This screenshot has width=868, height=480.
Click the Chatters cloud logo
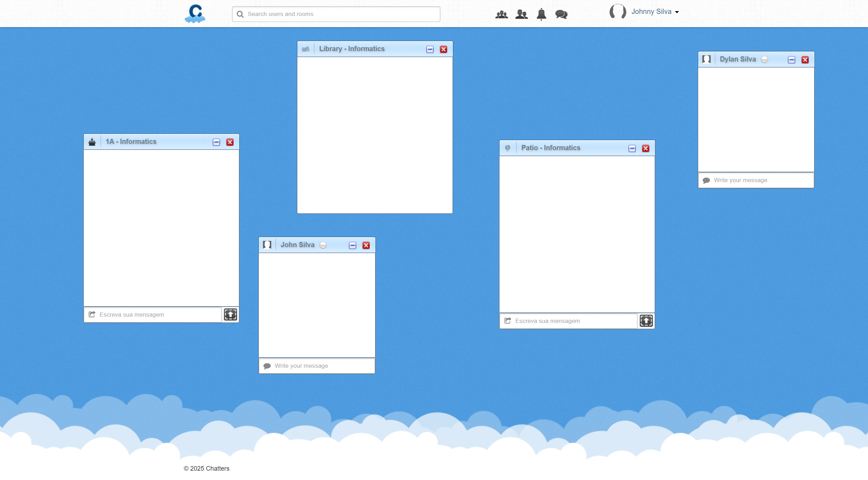tap(195, 14)
